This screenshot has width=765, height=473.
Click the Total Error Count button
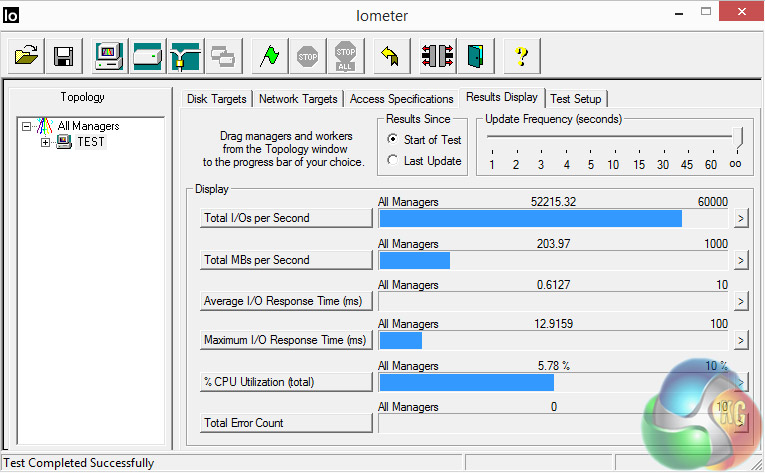(286, 423)
